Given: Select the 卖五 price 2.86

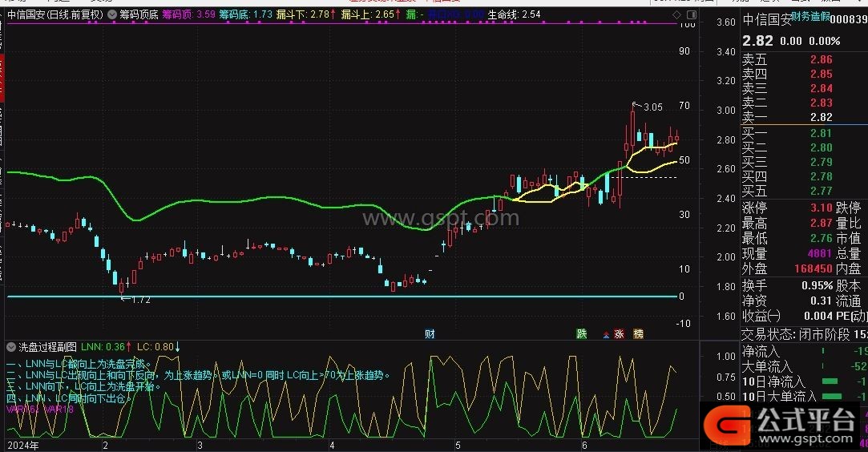Looking at the screenshot, I should pyautogui.click(x=821, y=60).
